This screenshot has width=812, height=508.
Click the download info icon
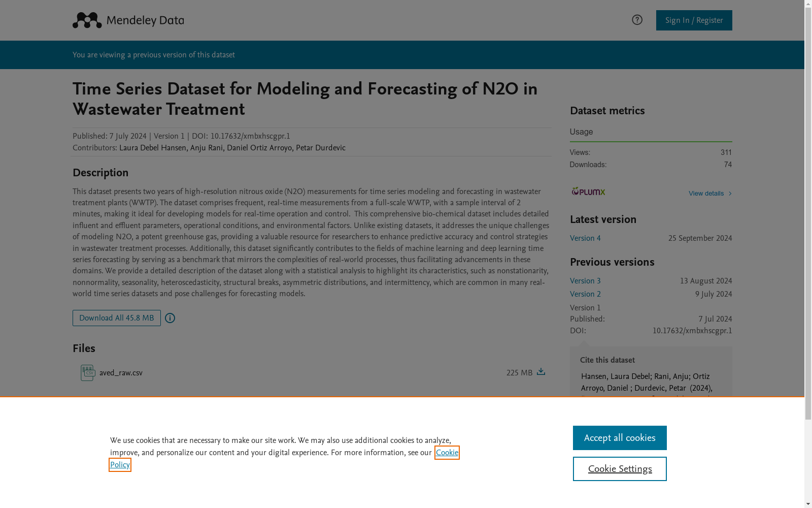click(x=170, y=318)
